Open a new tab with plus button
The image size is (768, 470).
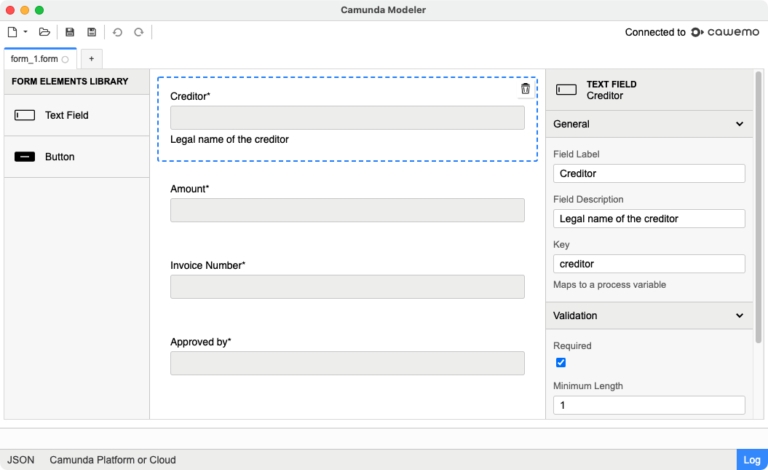coord(91,59)
